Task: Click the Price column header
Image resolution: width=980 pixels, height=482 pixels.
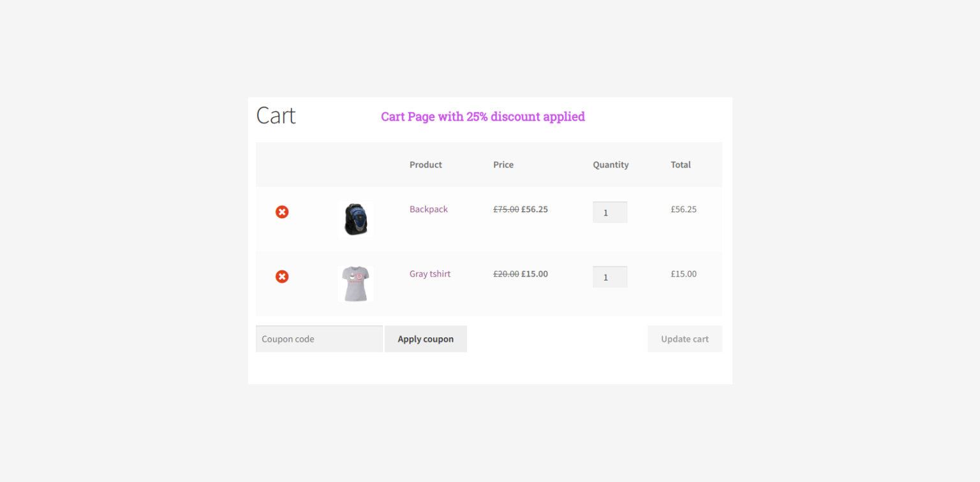Action: point(503,164)
